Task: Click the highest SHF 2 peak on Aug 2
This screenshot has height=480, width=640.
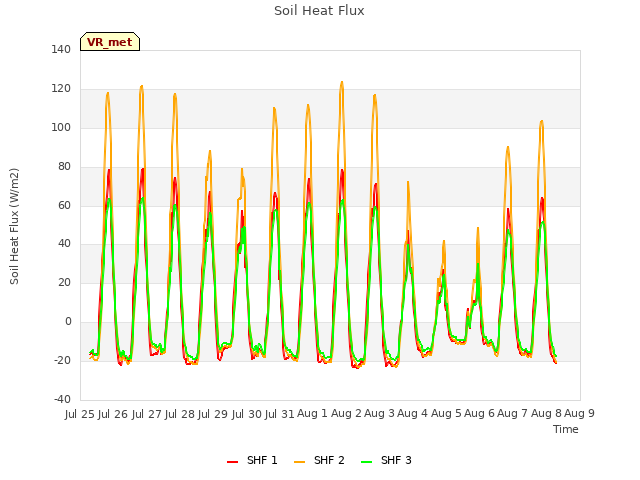Action: (342, 82)
